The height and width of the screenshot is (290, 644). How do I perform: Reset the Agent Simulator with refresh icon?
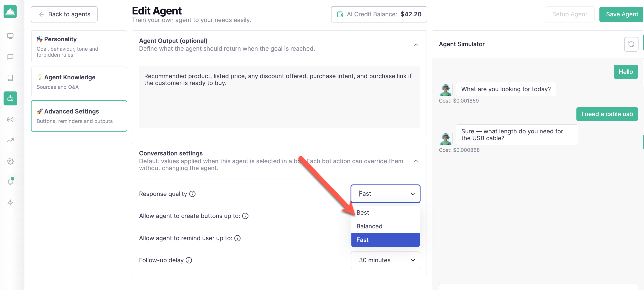tap(631, 44)
